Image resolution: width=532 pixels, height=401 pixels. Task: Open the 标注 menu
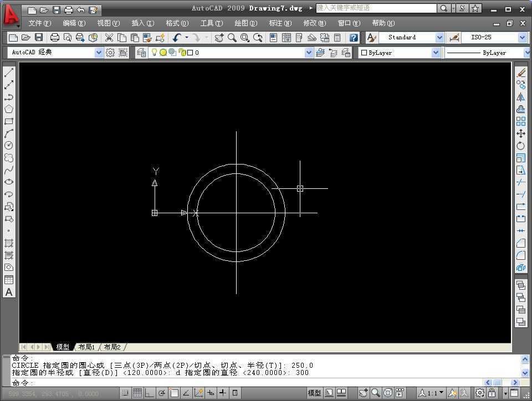coord(280,23)
